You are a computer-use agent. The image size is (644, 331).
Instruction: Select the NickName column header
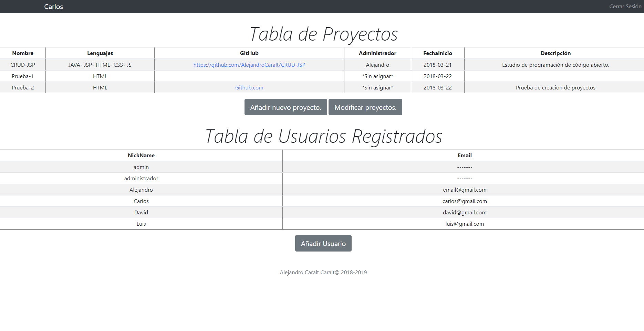click(141, 155)
